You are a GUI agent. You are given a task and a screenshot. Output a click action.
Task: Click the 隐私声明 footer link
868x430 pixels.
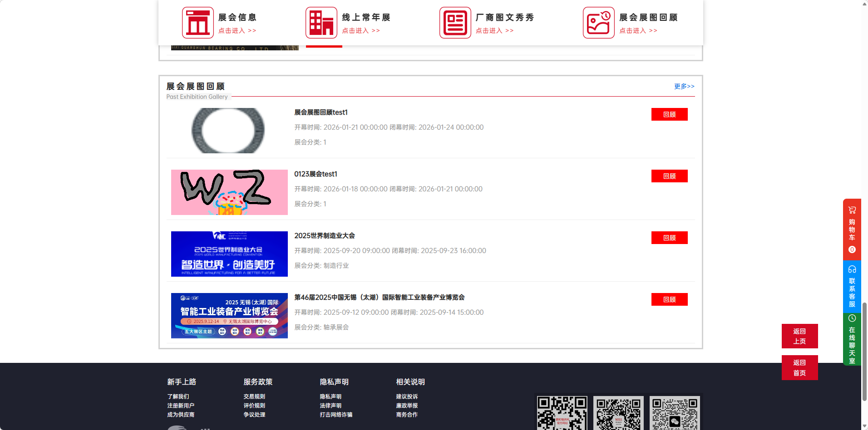(x=330, y=396)
